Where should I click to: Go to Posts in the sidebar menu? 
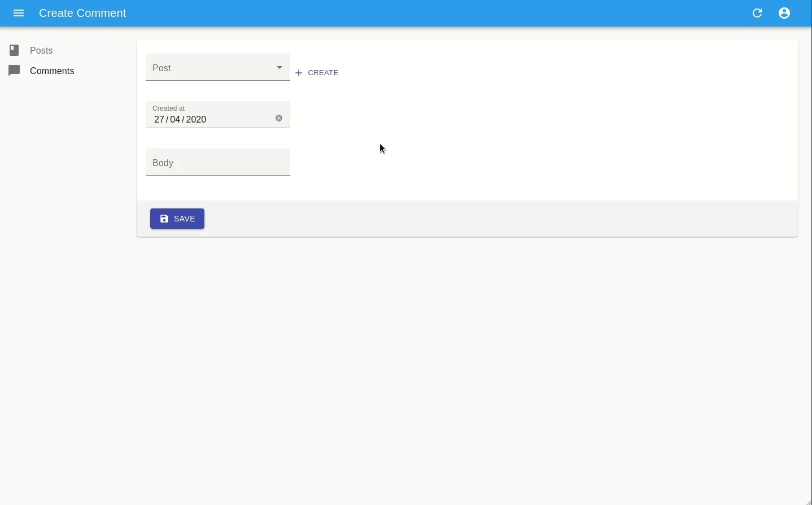coord(41,51)
